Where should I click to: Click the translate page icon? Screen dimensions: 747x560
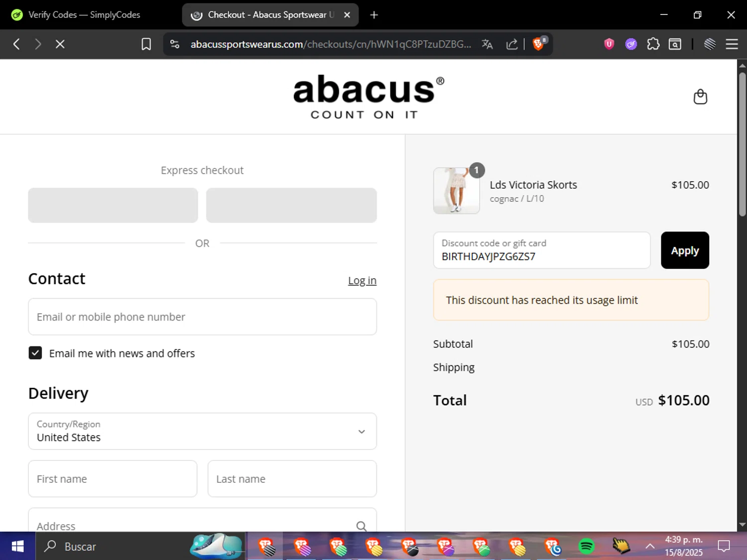[x=487, y=44]
